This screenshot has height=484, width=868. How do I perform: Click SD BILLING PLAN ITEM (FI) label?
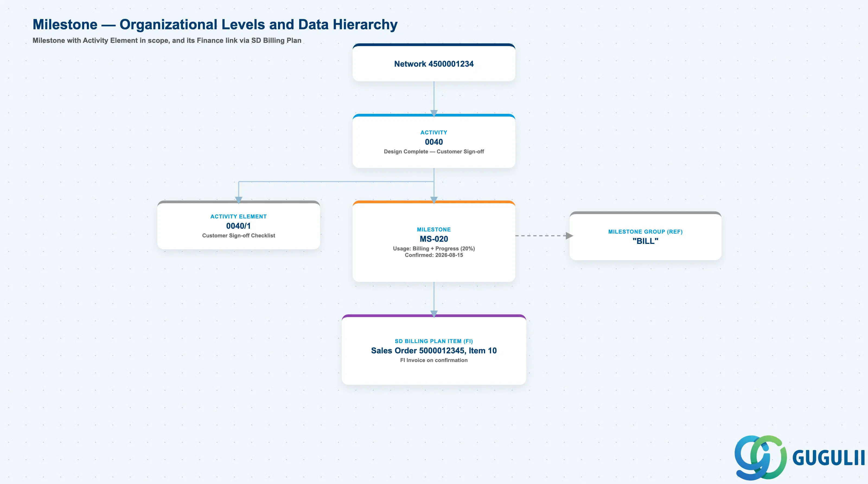434,341
